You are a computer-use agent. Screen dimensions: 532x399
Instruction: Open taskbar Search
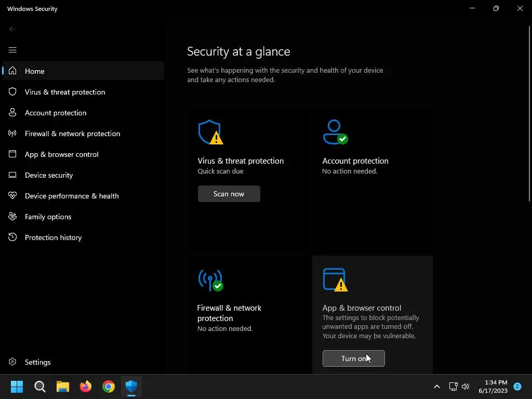pyautogui.click(x=39, y=387)
